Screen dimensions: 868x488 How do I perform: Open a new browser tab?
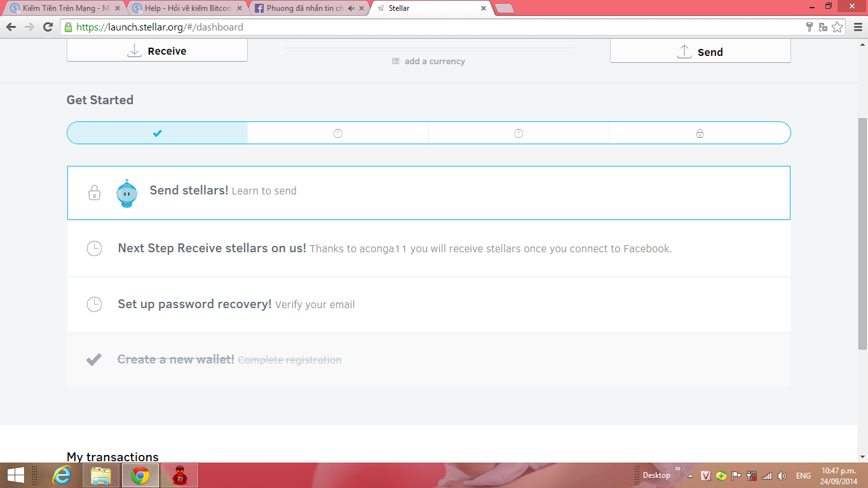point(505,8)
